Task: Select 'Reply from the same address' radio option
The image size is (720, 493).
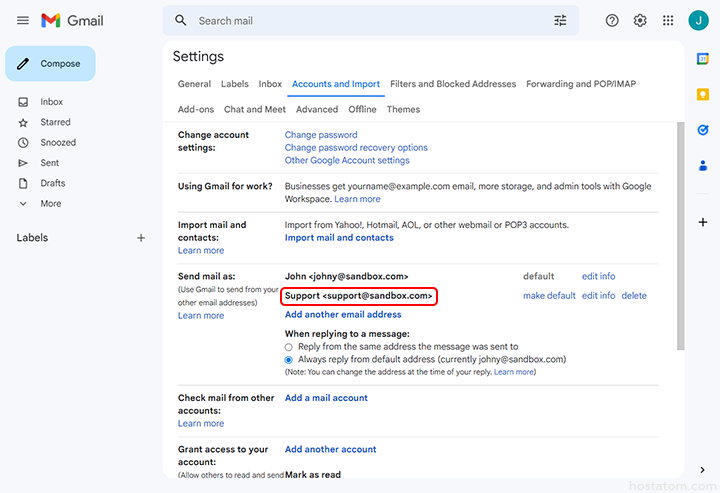Action: pos(289,347)
